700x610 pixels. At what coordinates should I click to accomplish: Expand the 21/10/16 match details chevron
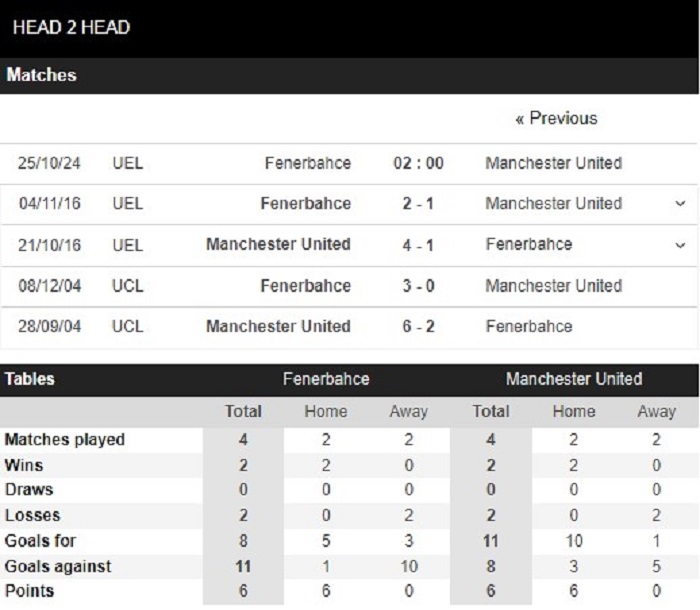pyautogui.click(x=680, y=245)
